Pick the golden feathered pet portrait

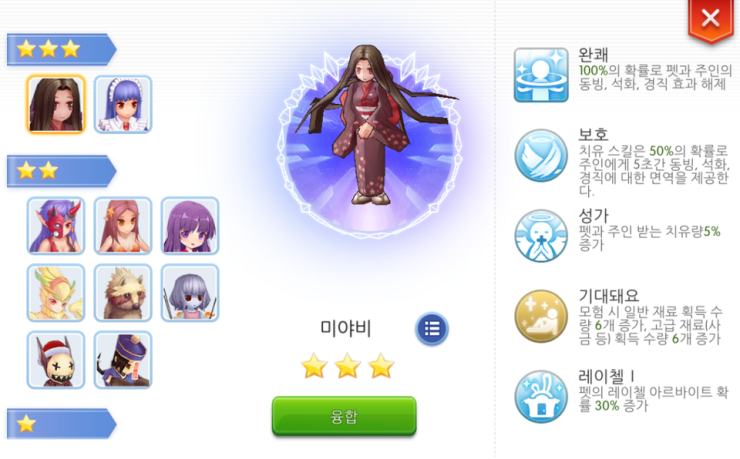pos(56,293)
